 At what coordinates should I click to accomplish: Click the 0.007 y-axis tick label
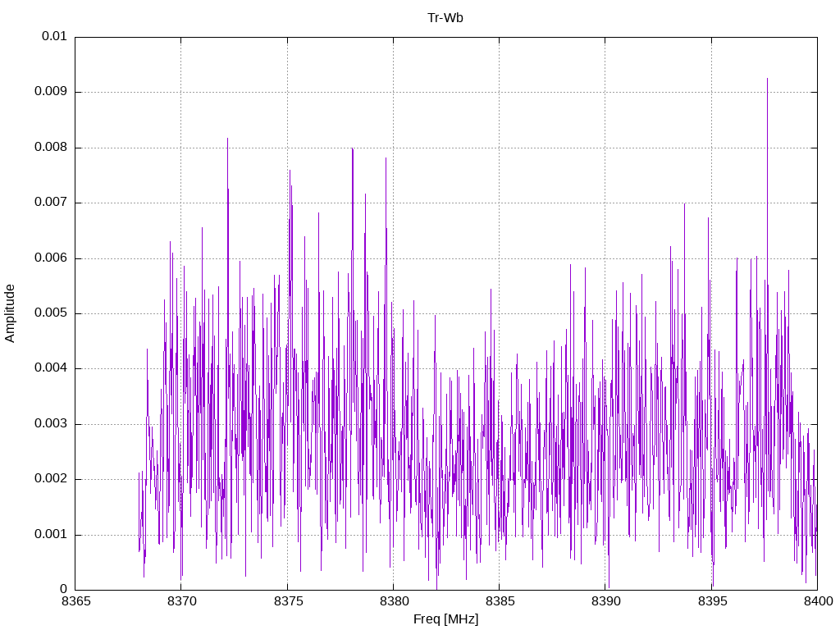tap(51, 202)
